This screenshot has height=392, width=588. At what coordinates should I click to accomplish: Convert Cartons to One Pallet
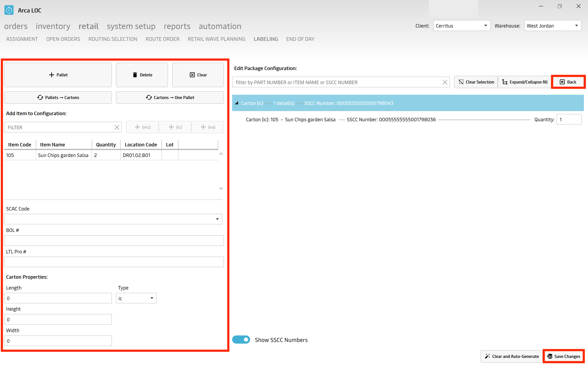point(170,98)
